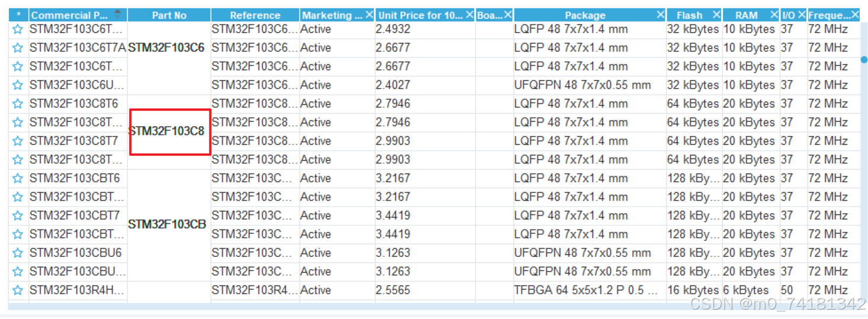This screenshot has height=319, width=868.
Task: Click the 16 kBytes flash cell
Action: [x=694, y=290]
